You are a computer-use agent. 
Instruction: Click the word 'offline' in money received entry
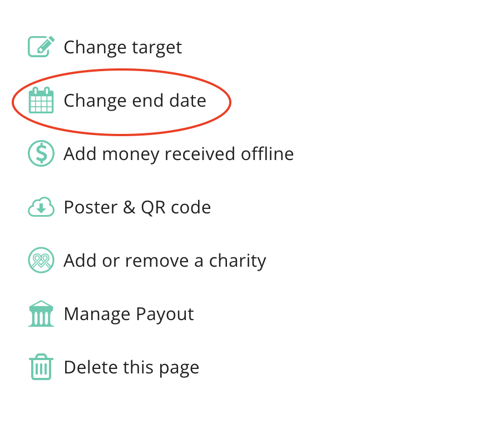point(268,153)
